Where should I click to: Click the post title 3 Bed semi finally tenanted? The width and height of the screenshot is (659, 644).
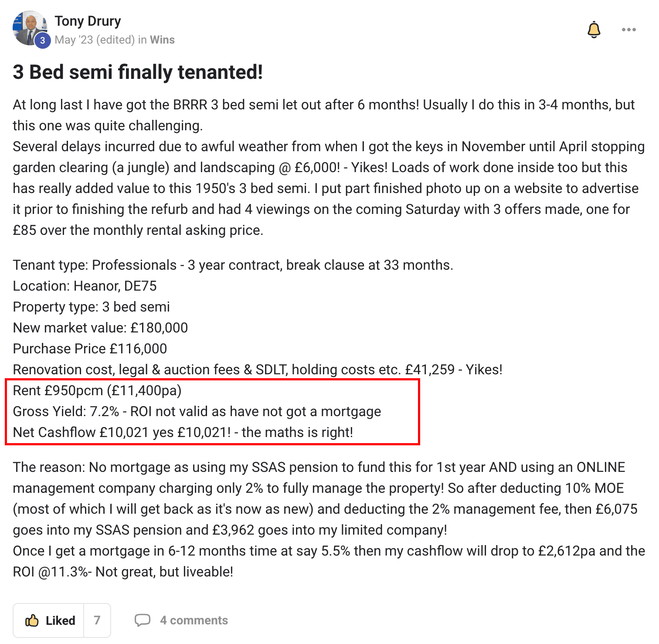[138, 72]
